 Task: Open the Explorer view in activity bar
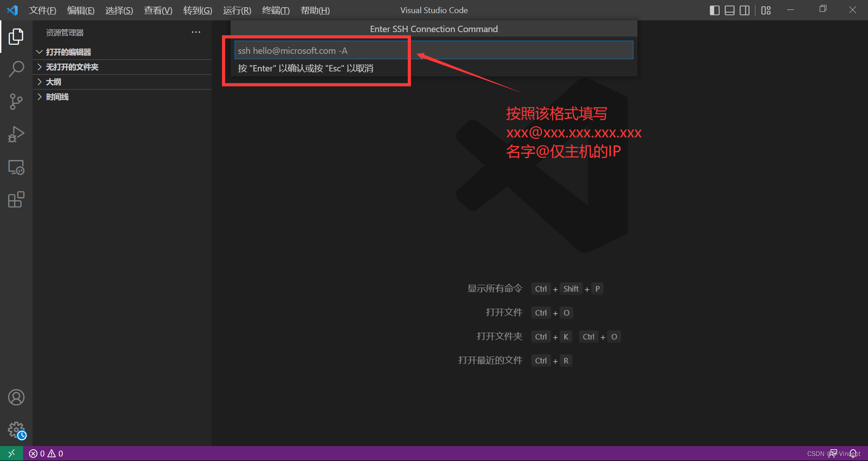(16, 37)
